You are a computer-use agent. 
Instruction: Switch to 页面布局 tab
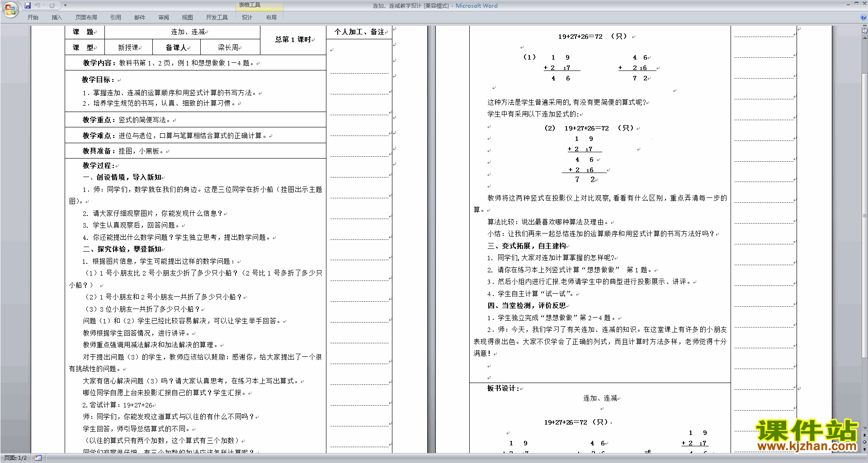tap(86, 17)
